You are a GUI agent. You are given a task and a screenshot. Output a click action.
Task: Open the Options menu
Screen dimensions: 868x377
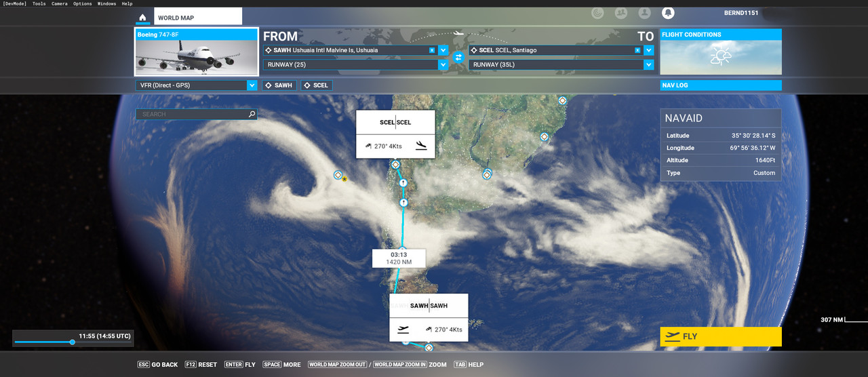tap(83, 3)
